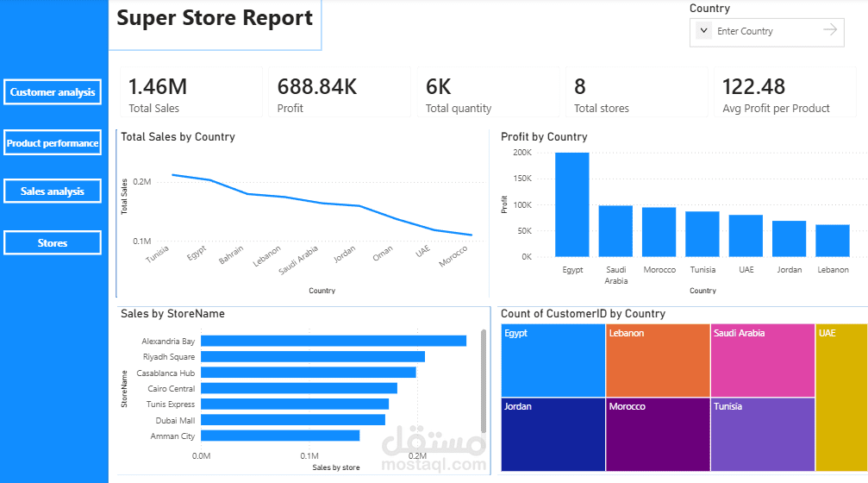
Task: Click the Sales by StoreName title
Action: (172, 313)
